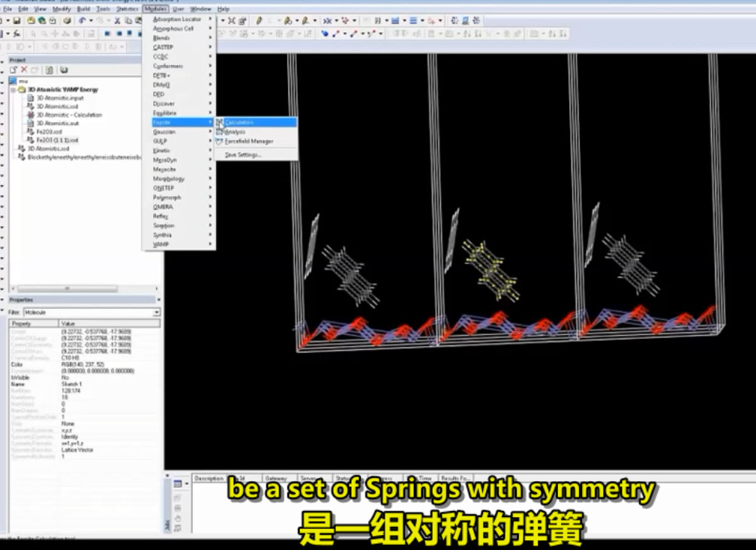Click the fit-to-view icon beside the clipped dropdown
This screenshot has height=550, width=756.
click(x=232, y=20)
